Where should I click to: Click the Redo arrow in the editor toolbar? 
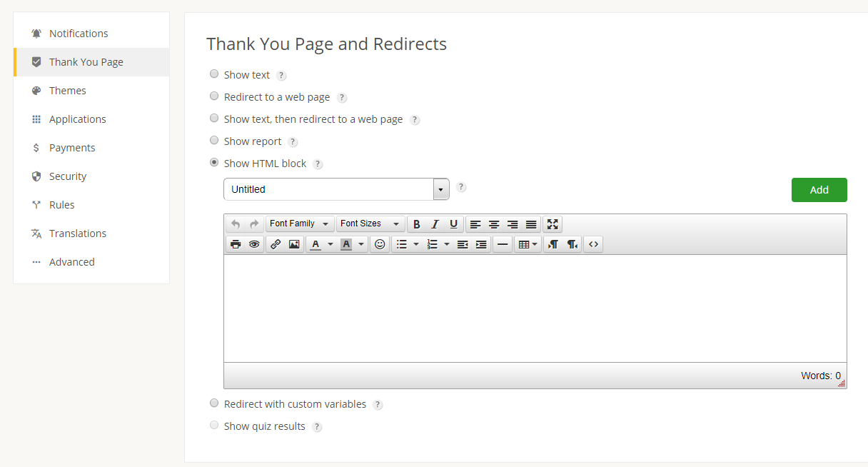253,224
